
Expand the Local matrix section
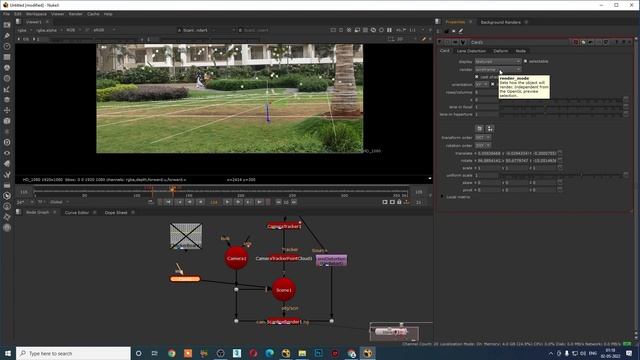point(442,197)
